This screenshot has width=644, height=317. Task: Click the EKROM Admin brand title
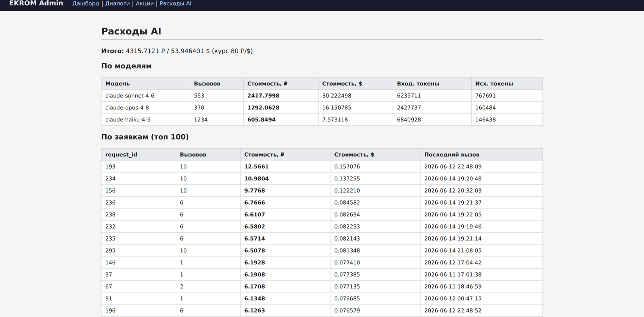36,3
